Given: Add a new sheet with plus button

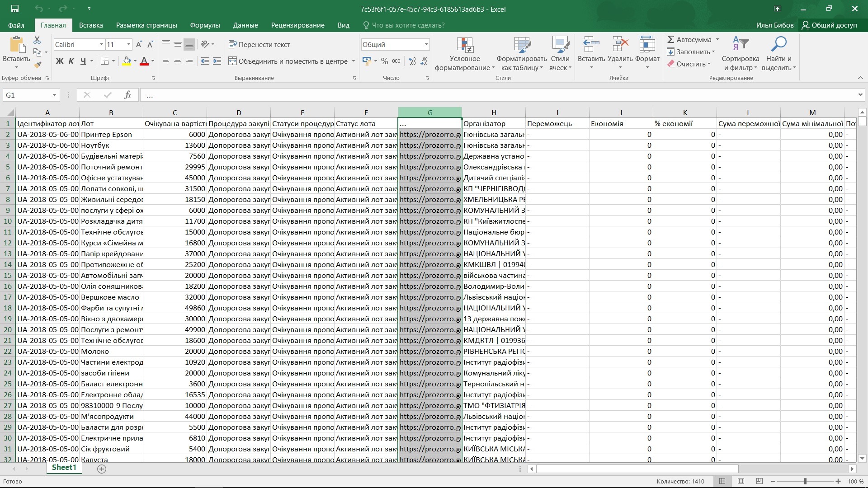Looking at the screenshot, I should click(102, 469).
